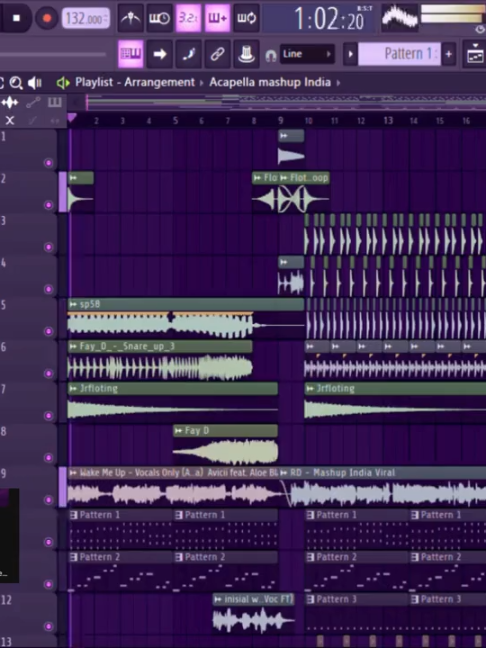This screenshot has height=648, width=486.
Task: Click the Acapella mashup India breadcrumb
Action: (x=270, y=82)
